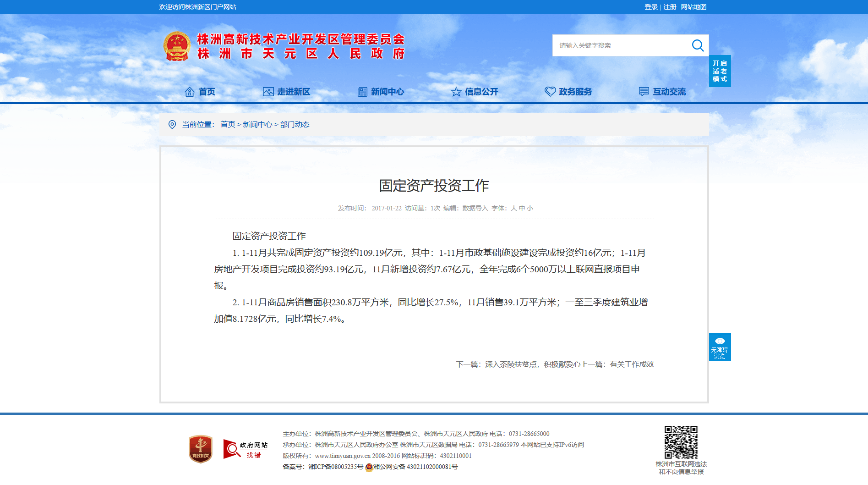Click the star icon beside 信息公开
The image size is (868, 485).
tap(456, 92)
